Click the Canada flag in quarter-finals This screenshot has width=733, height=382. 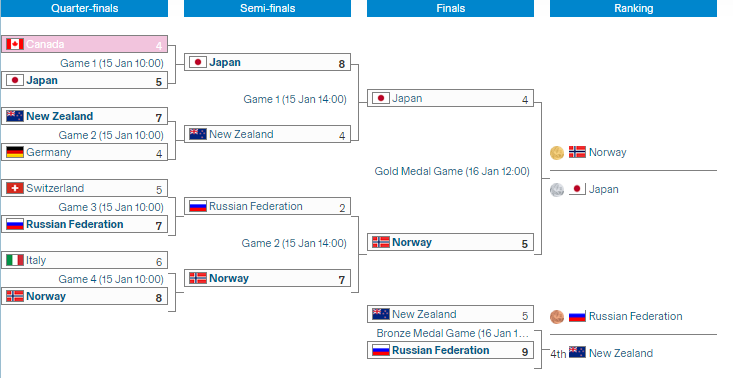(x=14, y=44)
